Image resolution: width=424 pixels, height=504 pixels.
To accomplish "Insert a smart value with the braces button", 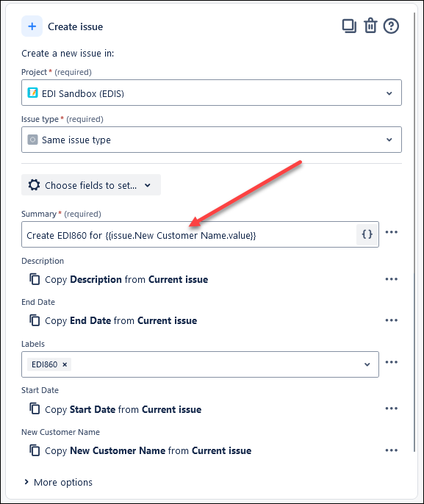I will (x=367, y=234).
